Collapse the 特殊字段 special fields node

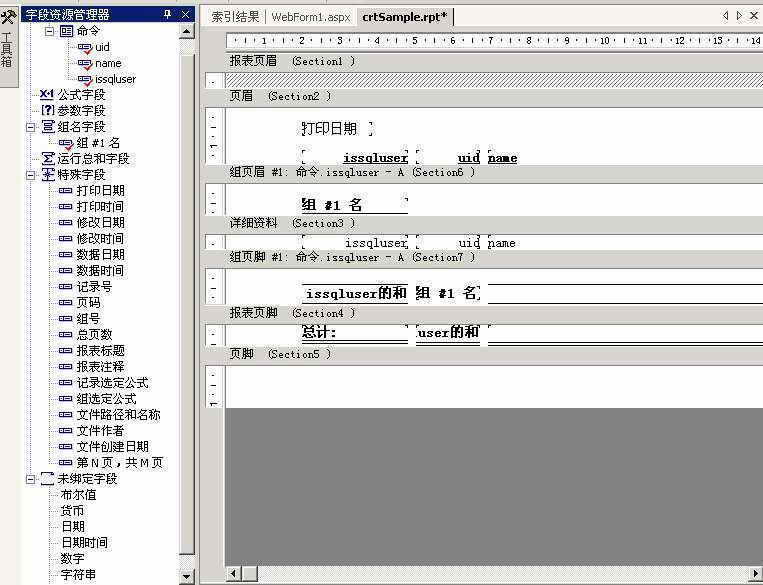(x=31, y=175)
